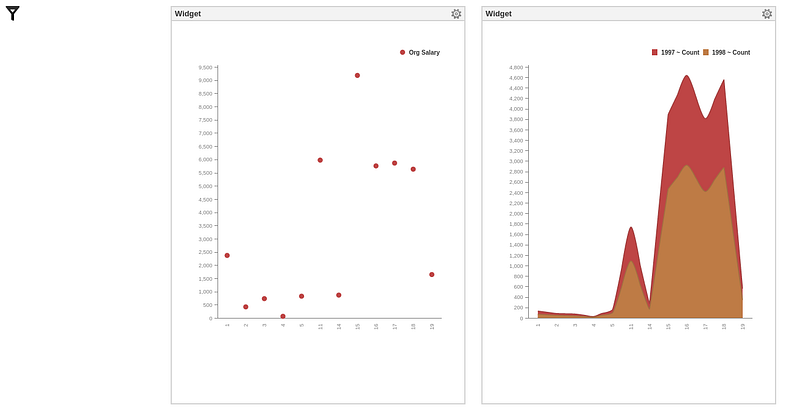Select the scatter point at category 16
This screenshot has width=800, height=411.
[376, 166]
